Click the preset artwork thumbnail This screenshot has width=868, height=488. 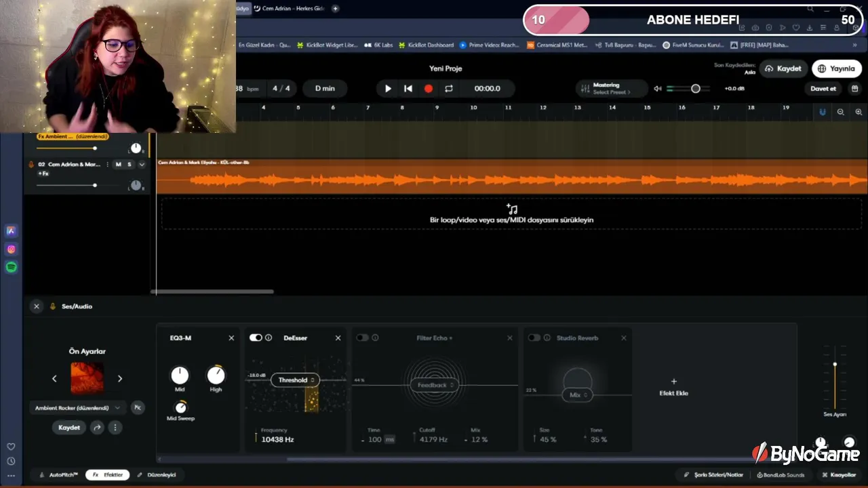[x=87, y=378]
